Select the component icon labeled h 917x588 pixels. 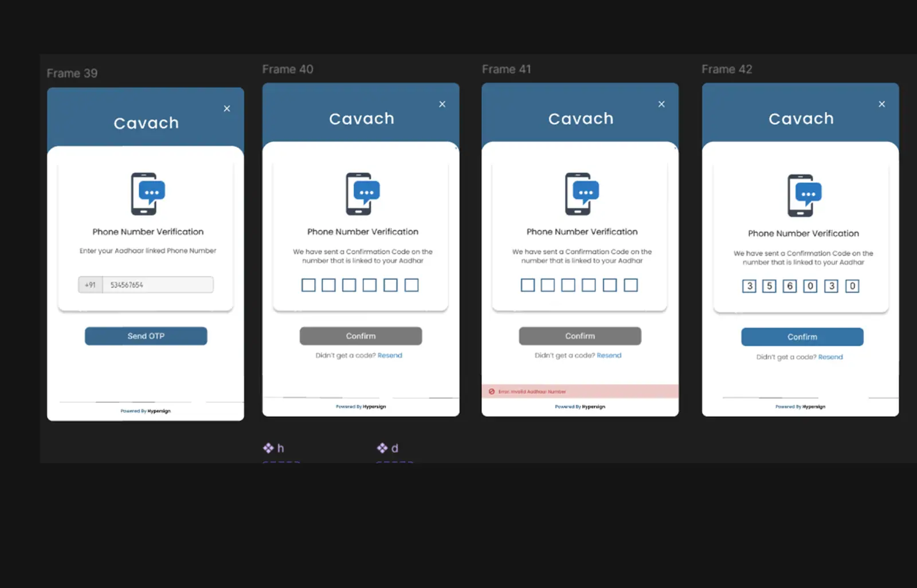click(x=268, y=448)
